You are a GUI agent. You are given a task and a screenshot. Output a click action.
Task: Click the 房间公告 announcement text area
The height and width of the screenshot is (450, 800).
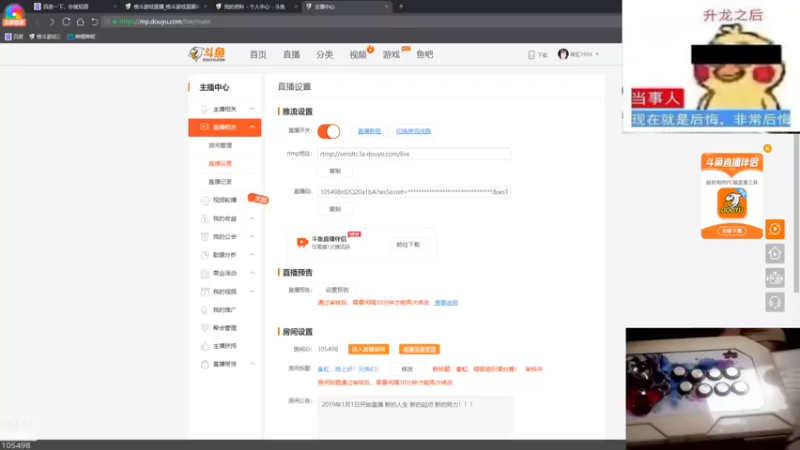click(415, 417)
